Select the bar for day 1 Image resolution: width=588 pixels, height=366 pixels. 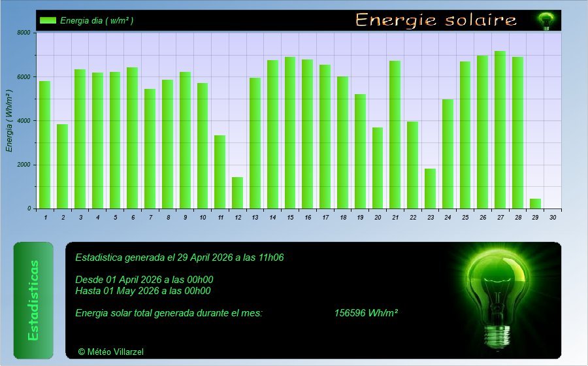44,144
